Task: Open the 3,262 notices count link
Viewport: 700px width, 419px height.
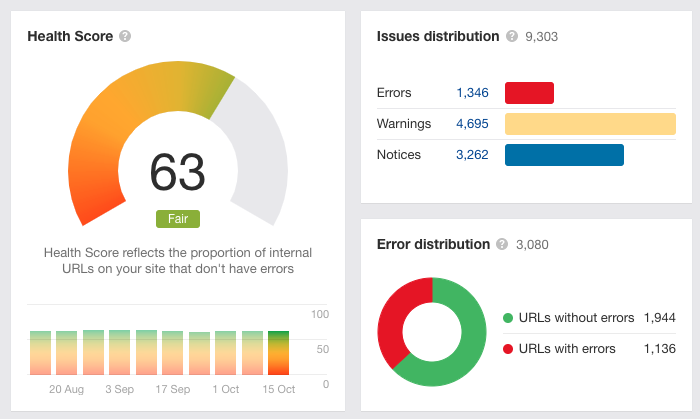Action: [472, 155]
